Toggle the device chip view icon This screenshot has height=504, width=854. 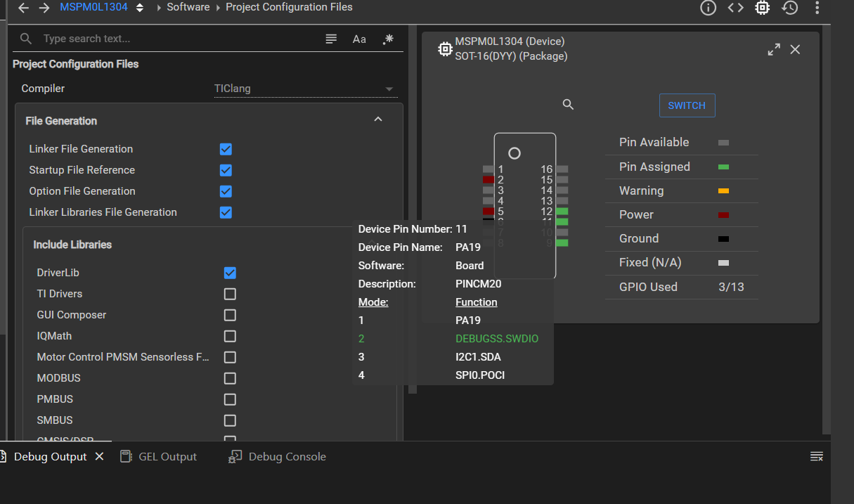(x=762, y=8)
